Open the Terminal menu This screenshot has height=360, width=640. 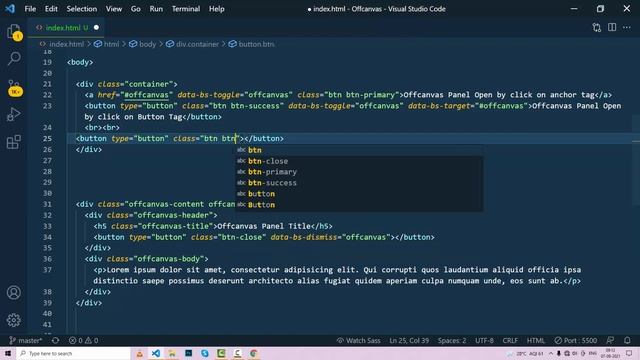click(x=186, y=9)
